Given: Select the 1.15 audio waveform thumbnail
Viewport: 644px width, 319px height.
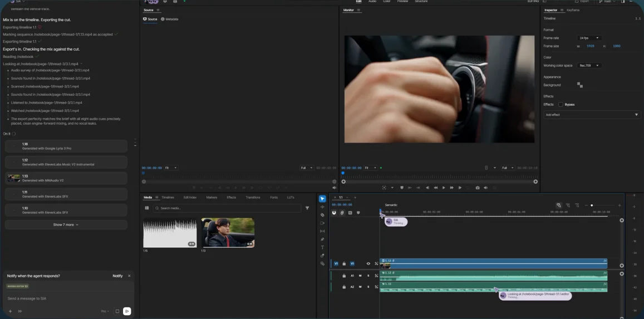Looking at the screenshot, I should pos(170,233).
